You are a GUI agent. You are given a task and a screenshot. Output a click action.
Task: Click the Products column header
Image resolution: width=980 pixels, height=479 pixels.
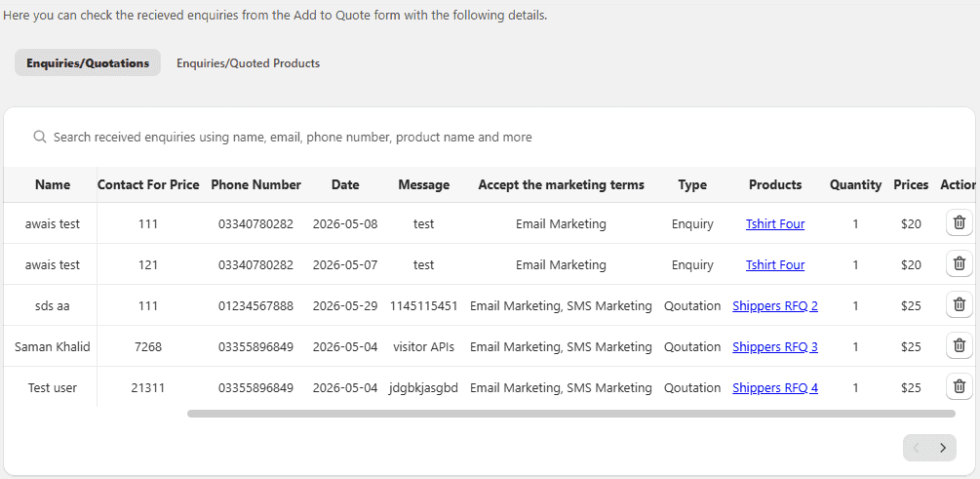click(775, 184)
